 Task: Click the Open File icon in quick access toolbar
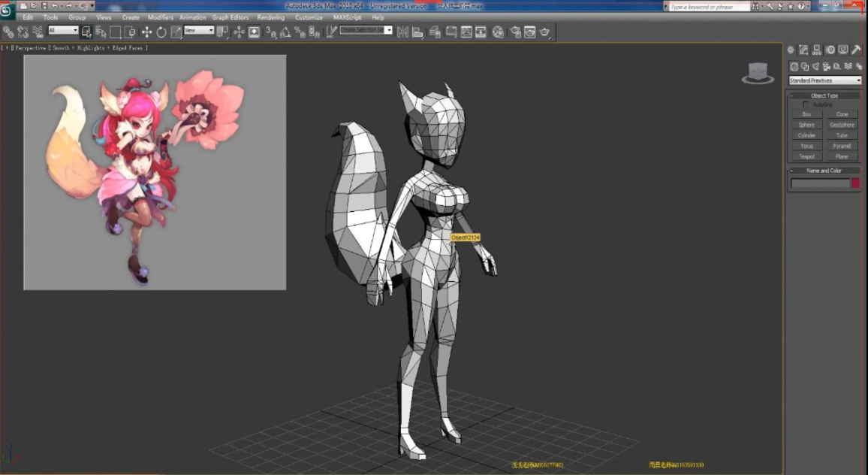tap(34, 5)
